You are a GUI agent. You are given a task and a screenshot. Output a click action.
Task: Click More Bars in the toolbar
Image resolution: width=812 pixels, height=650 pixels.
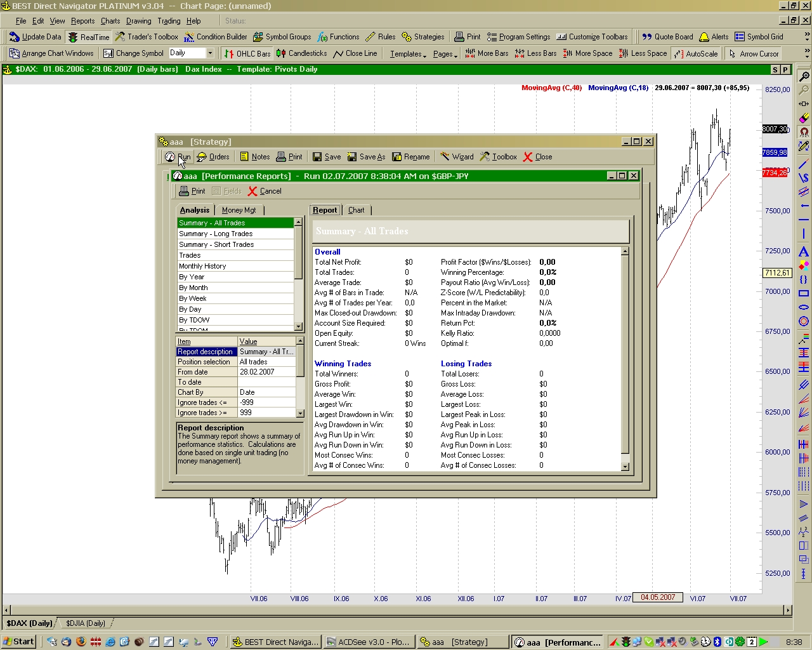(487, 54)
